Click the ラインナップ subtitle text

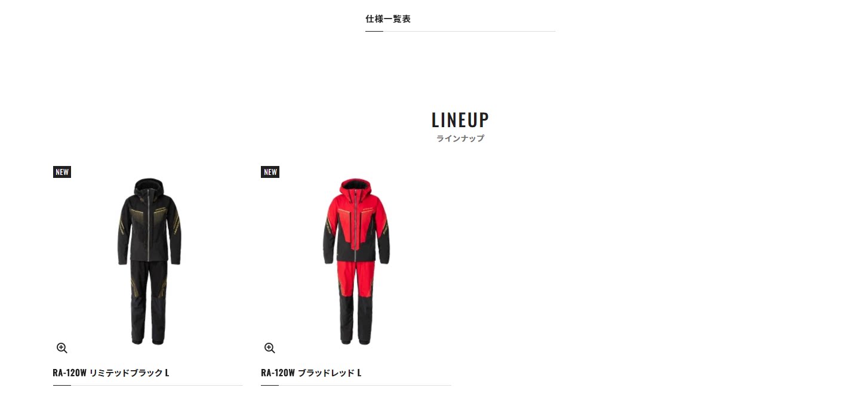[460, 139]
